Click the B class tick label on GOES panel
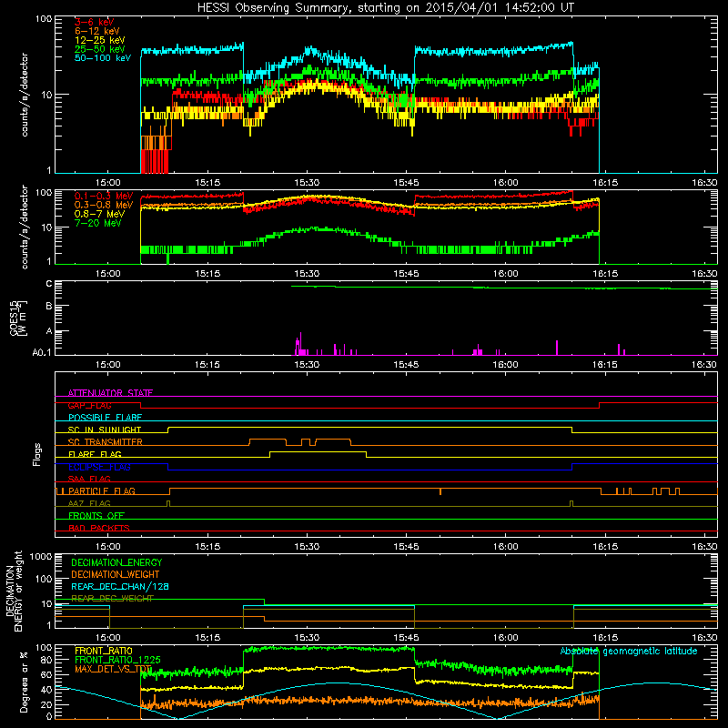Image resolution: width=728 pixels, height=728 pixels. [x=49, y=307]
